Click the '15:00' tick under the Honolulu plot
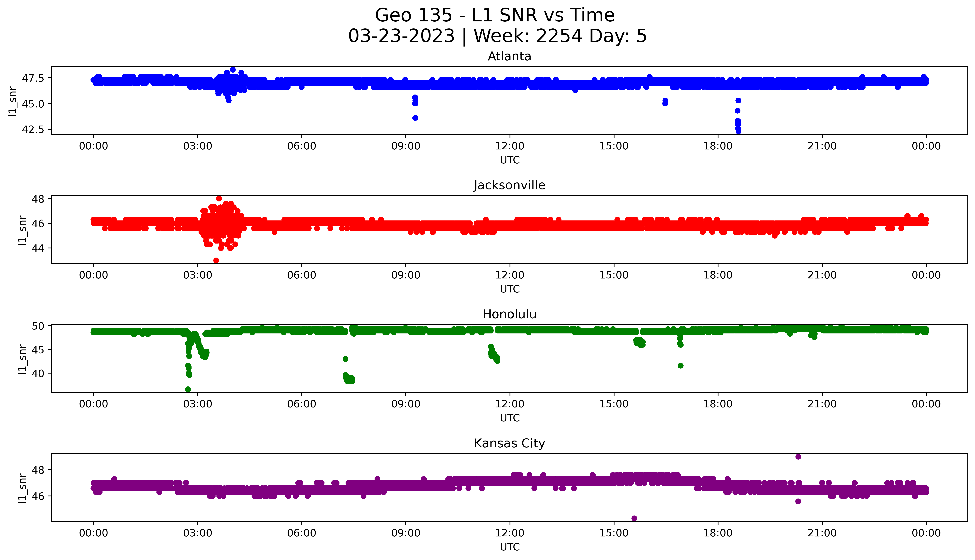This screenshot has height=560, width=975. [614, 404]
